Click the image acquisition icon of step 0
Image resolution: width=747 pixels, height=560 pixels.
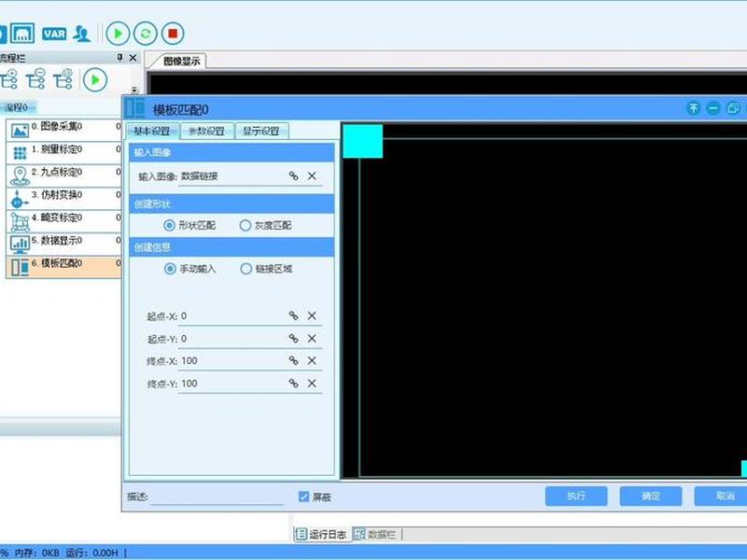point(20,131)
